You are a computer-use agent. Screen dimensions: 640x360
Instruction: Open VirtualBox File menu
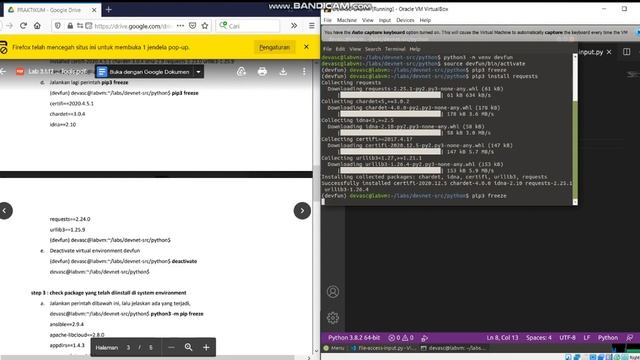click(328, 20)
